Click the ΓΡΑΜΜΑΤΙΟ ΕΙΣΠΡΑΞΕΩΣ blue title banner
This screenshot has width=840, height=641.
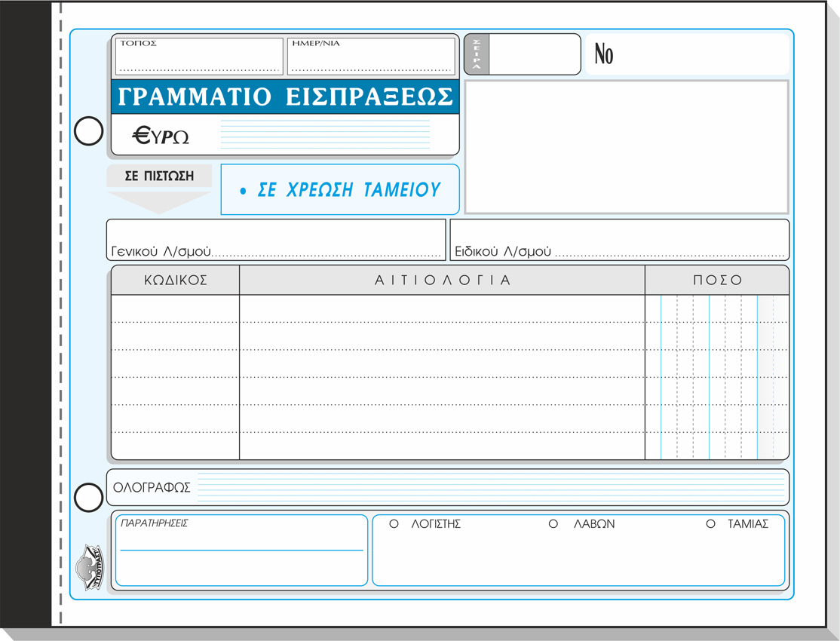(286, 97)
